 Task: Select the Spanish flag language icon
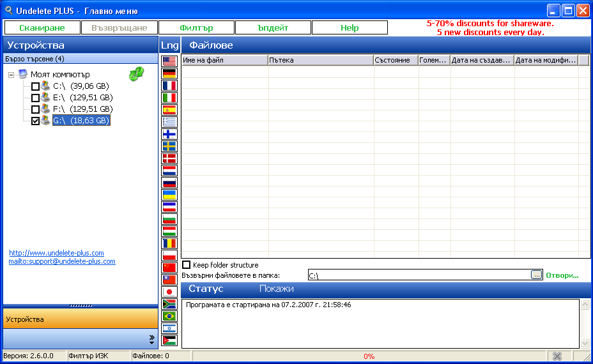[x=169, y=110]
